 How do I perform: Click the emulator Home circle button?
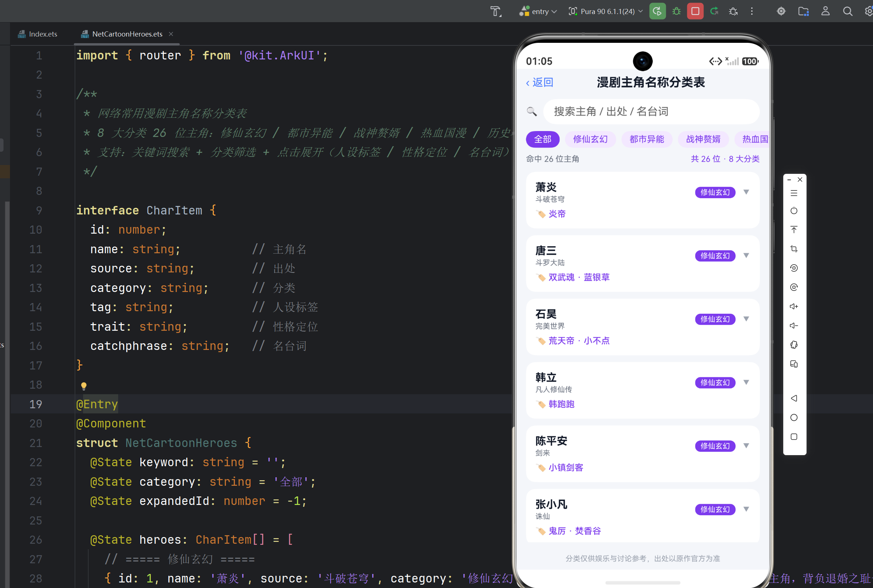click(794, 417)
